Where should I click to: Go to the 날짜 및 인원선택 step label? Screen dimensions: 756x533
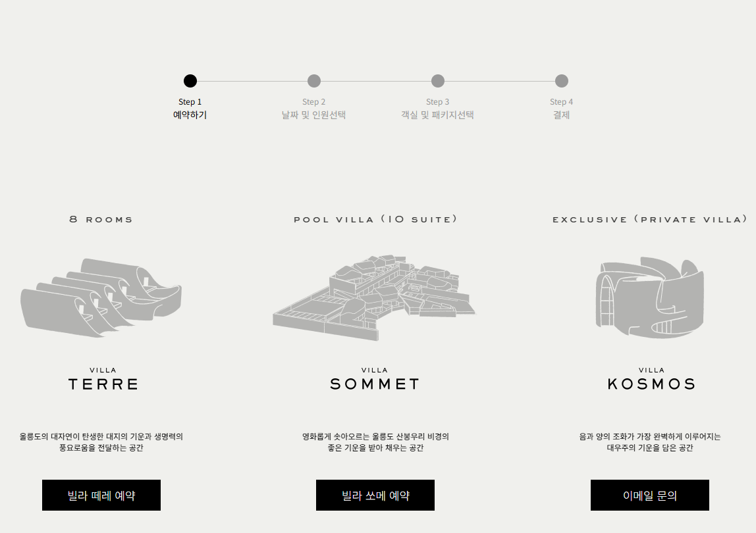314,115
